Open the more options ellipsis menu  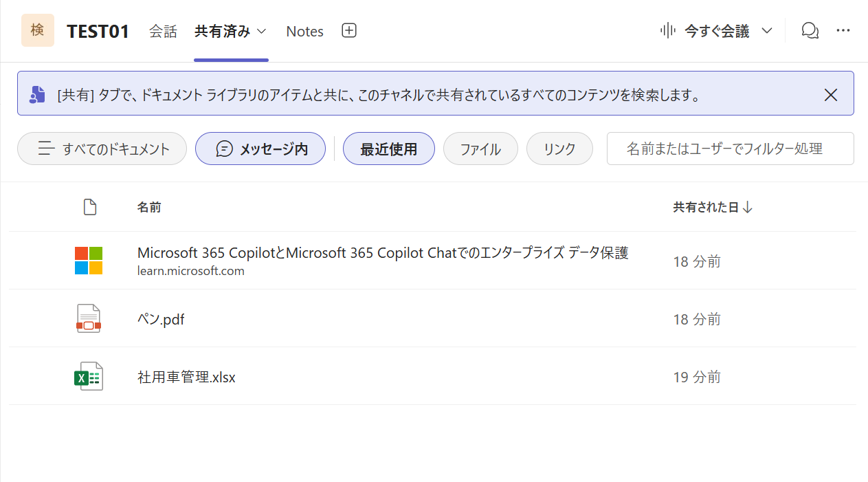tap(843, 31)
